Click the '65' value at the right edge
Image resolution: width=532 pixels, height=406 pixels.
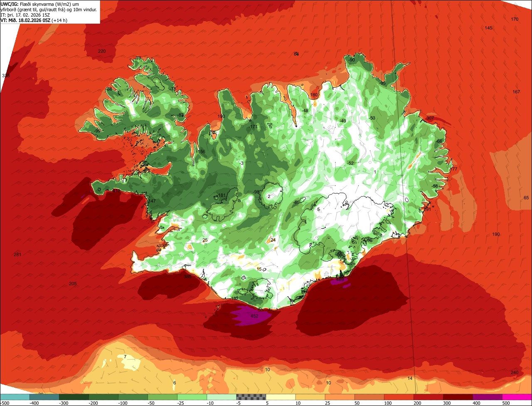(x=526, y=198)
